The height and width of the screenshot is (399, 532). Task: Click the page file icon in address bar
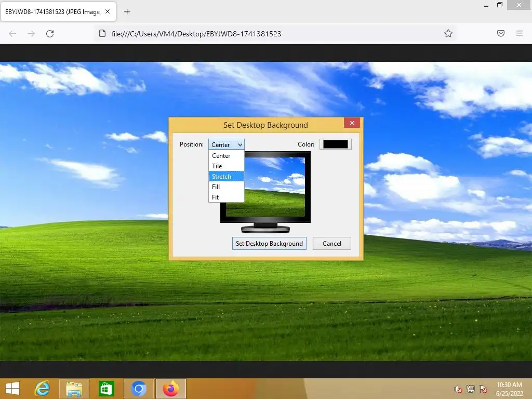102,33
